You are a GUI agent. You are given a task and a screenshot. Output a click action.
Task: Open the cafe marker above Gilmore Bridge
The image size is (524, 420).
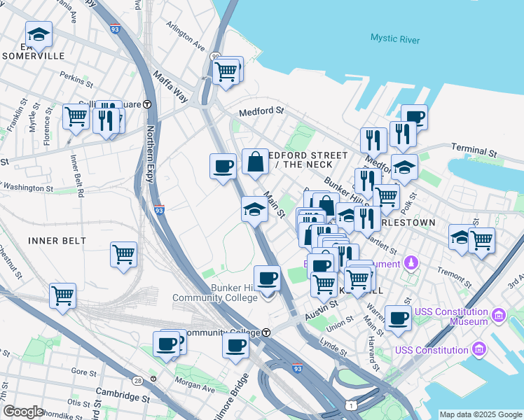[x=235, y=345]
